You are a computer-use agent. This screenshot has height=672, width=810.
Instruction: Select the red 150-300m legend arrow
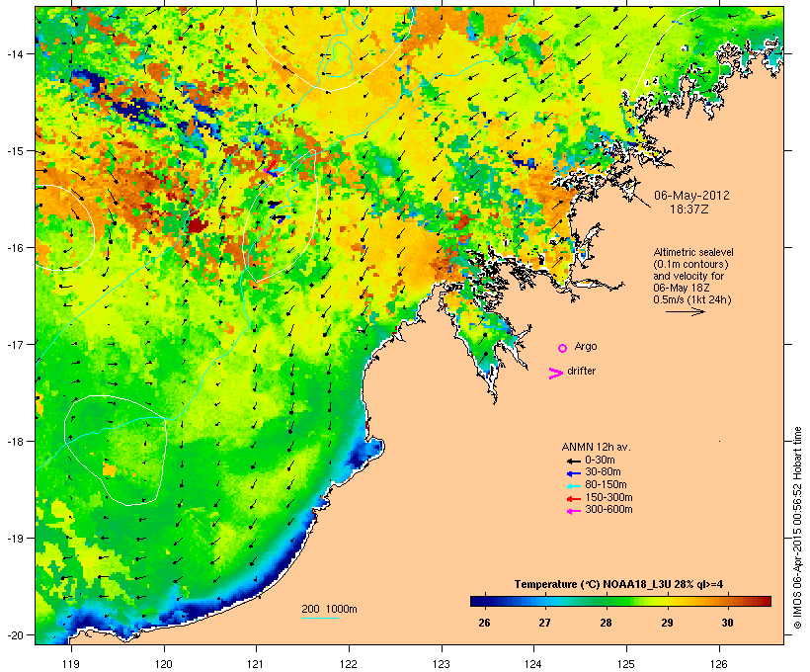click(574, 499)
